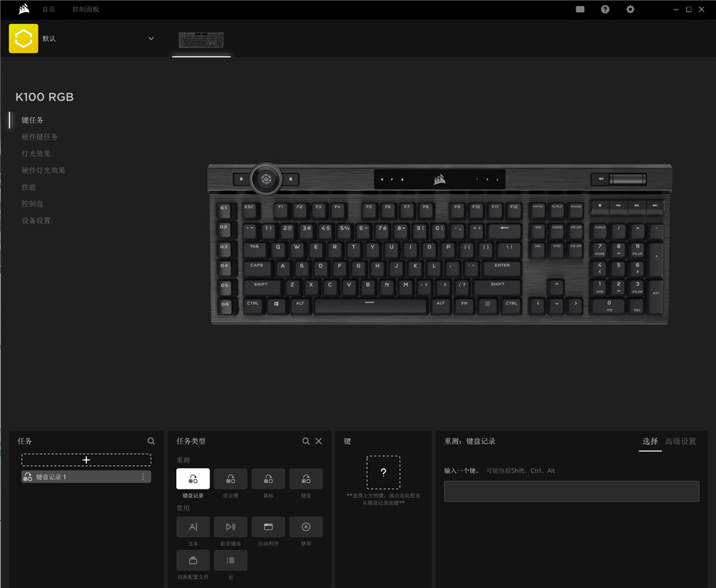The height and width of the screenshot is (588, 716).
Task: Select the ENTER key on the keyboard
Action: tap(502, 267)
